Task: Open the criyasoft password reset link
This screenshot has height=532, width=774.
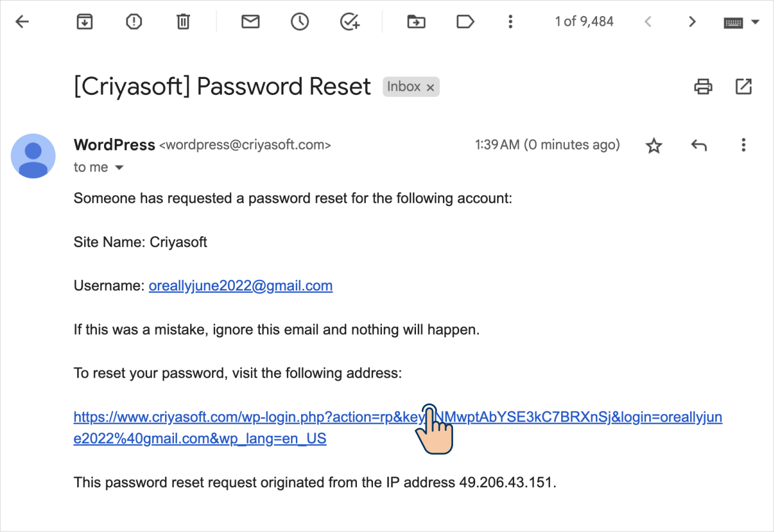Action: (398, 428)
